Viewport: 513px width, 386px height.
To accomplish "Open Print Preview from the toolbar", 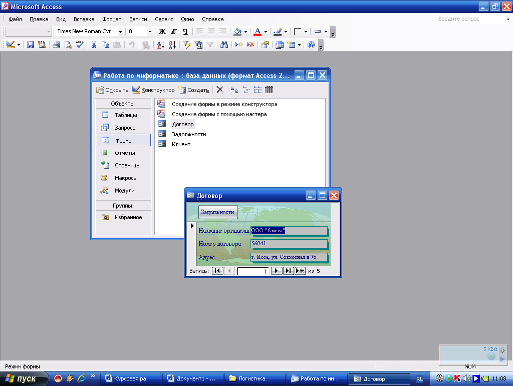I will pos(68,44).
